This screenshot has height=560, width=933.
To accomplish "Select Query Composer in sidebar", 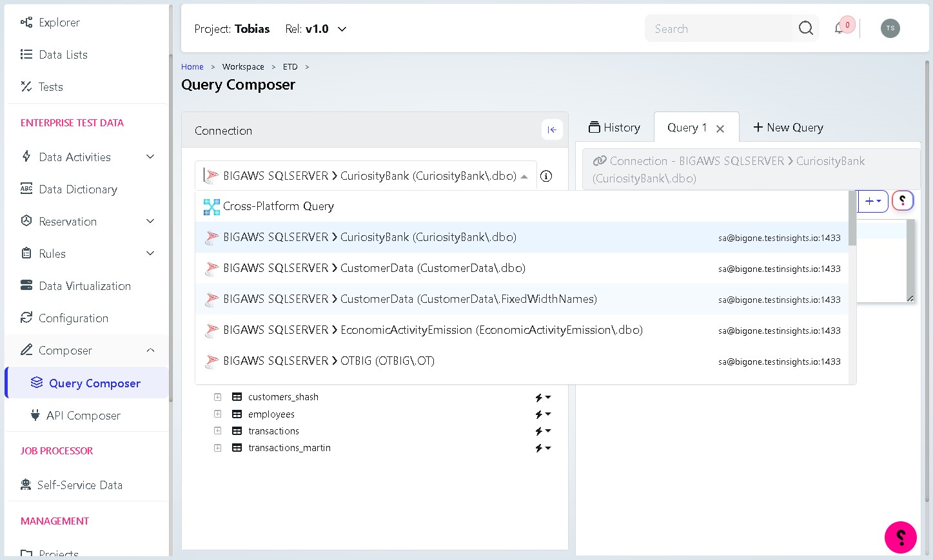I will pos(87,383).
